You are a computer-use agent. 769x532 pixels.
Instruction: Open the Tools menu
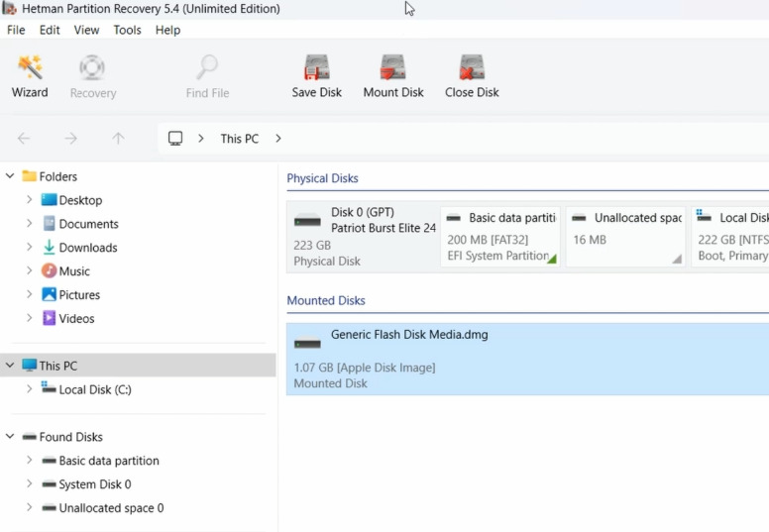point(127,30)
